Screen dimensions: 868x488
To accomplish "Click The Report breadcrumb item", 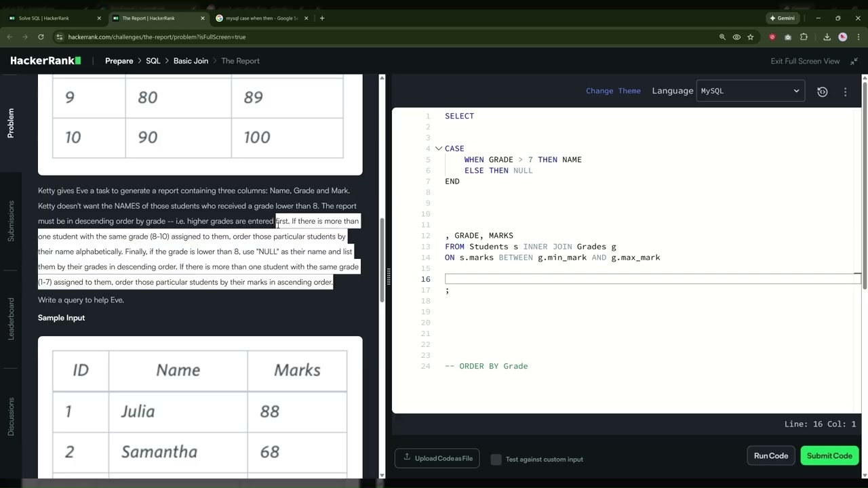I will 240,61.
